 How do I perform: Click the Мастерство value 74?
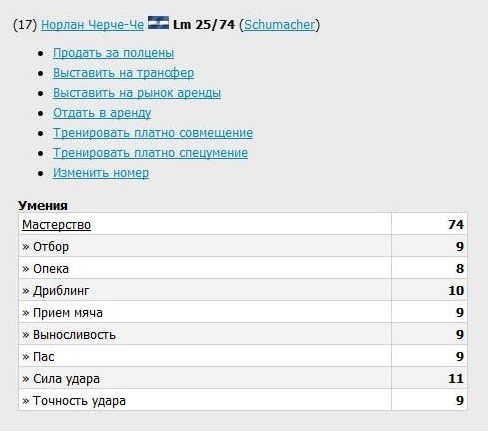[x=456, y=224]
